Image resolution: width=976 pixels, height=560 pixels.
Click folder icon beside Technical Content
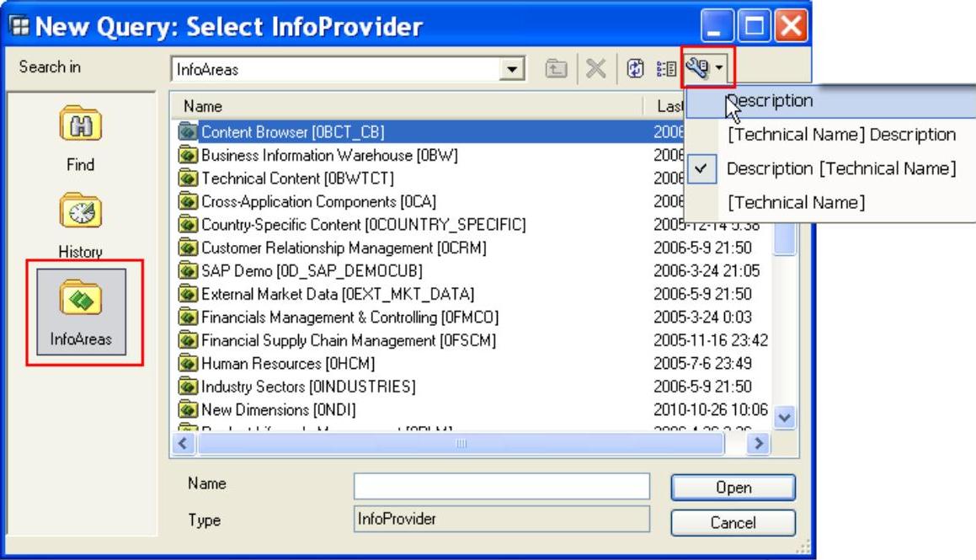coord(187,178)
